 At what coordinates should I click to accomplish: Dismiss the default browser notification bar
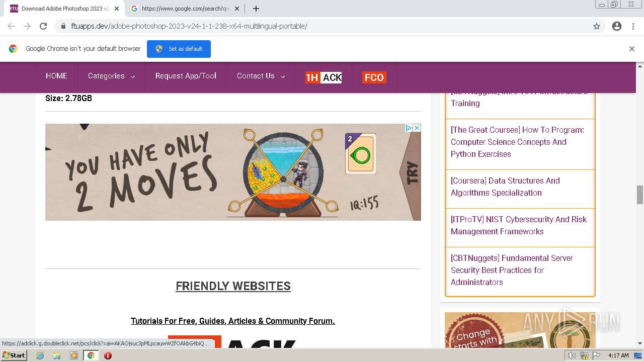(x=632, y=49)
